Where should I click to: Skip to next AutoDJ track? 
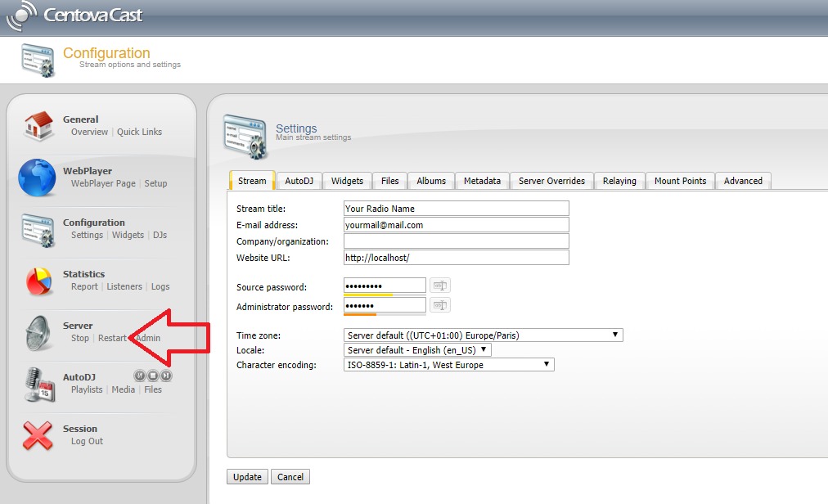[x=166, y=376]
